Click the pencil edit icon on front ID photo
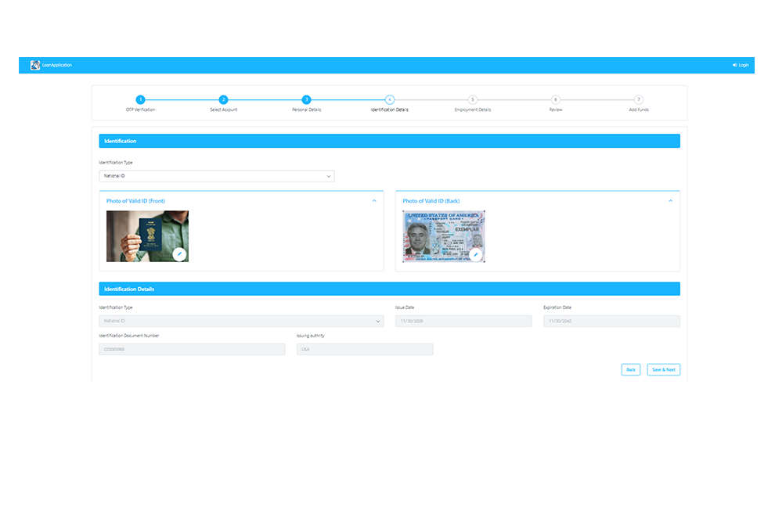Viewport: 775px width, 532px height. (x=179, y=254)
